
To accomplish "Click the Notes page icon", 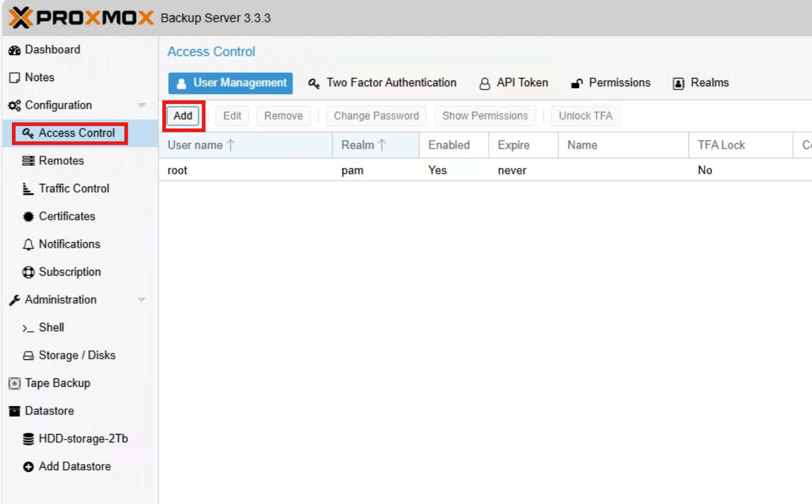I will pos(14,77).
